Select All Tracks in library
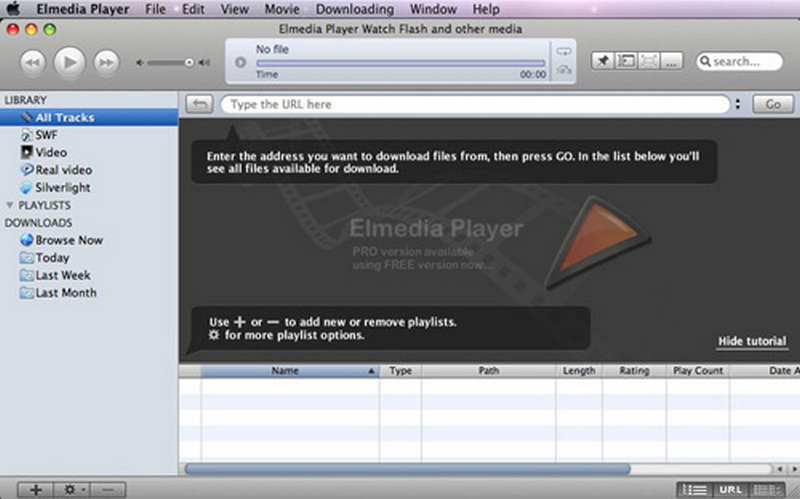The height and width of the screenshot is (499, 800). click(x=89, y=117)
